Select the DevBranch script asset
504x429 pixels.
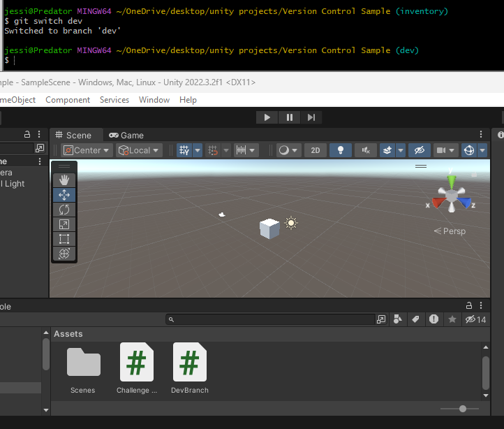tap(190, 369)
